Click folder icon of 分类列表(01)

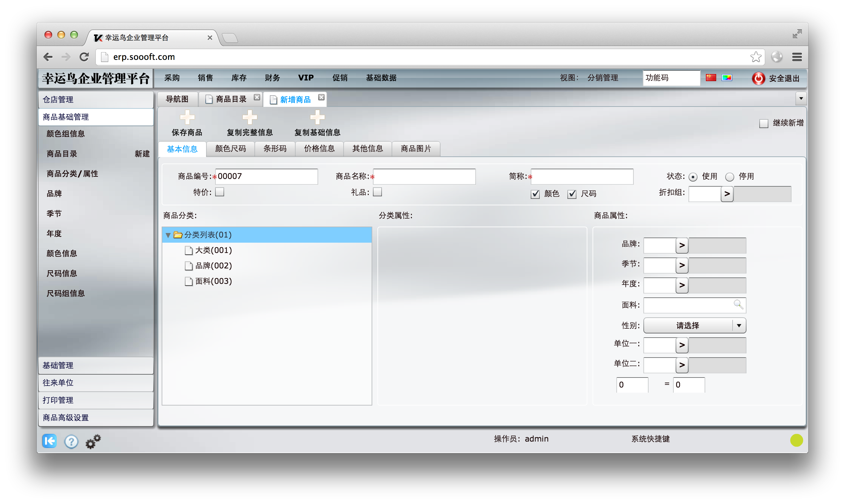[178, 234]
